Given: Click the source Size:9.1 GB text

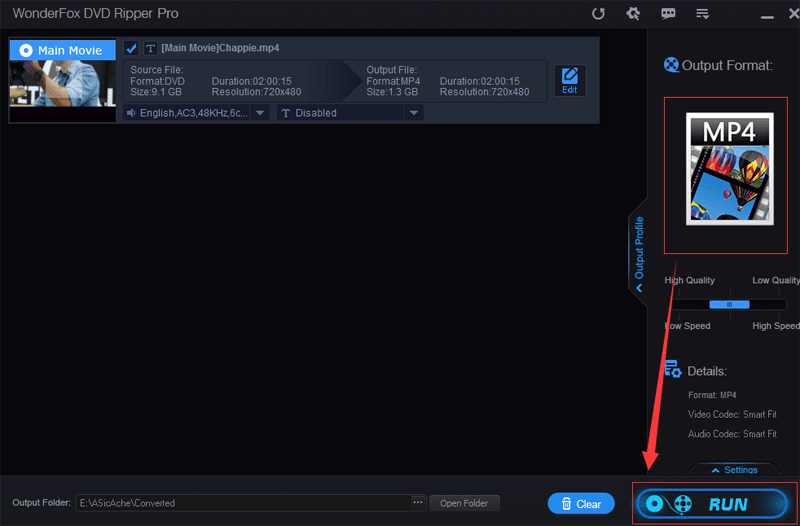Looking at the screenshot, I should click(156, 92).
